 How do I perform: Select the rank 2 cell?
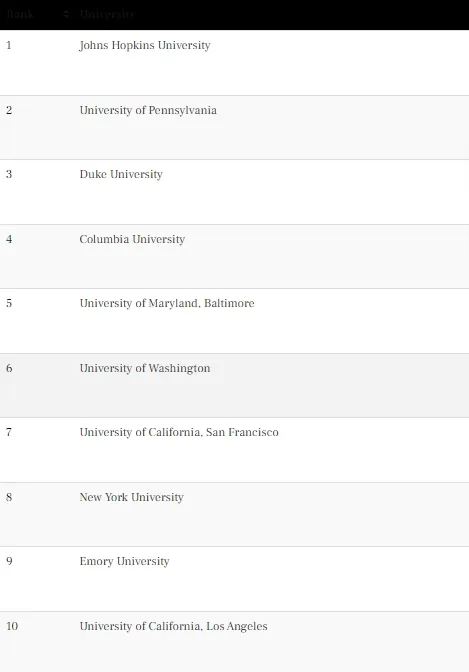click(9, 110)
